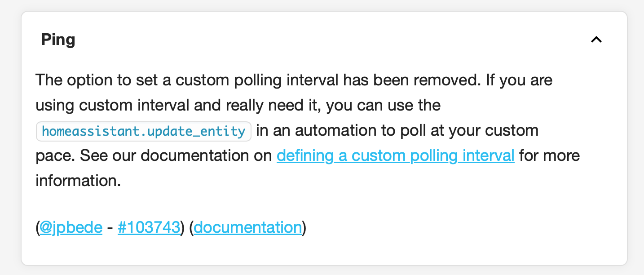Click the words "for more" after the link
Viewport: 644px width, 275px height.
(x=549, y=156)
